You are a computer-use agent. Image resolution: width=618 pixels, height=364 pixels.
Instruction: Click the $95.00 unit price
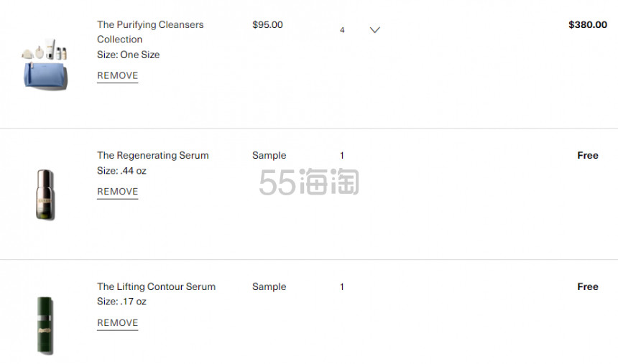coord(267,24)
